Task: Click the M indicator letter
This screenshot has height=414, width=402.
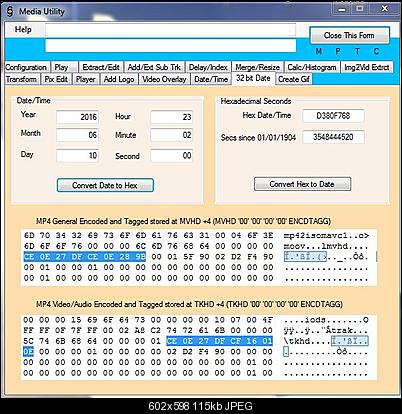Action: click(x=319, y=51)
